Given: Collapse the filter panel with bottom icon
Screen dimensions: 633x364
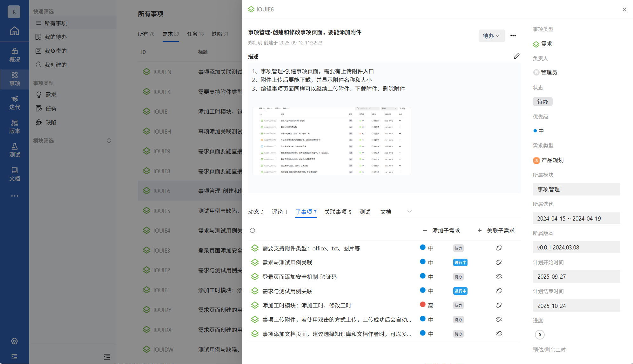Looking at the screenshot, I should point(107,357).
